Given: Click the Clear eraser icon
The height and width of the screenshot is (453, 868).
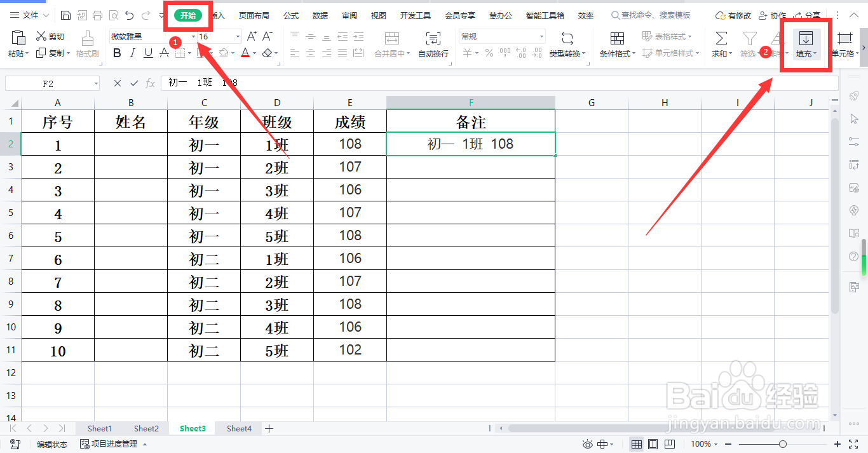Looking at the screenshot, I should pos(268,53).
